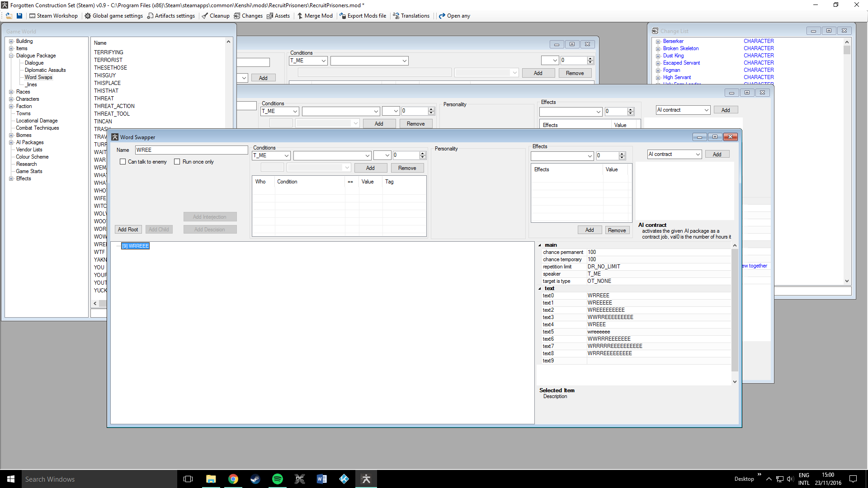Select Diplomatic Assaults tree item
868x488 pixels.
[45, 70]
